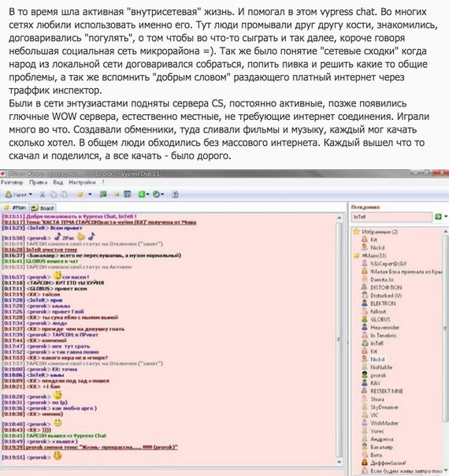Click the NoNaMe user avatar icon
The image size is (449, 476).
point(365,367)
